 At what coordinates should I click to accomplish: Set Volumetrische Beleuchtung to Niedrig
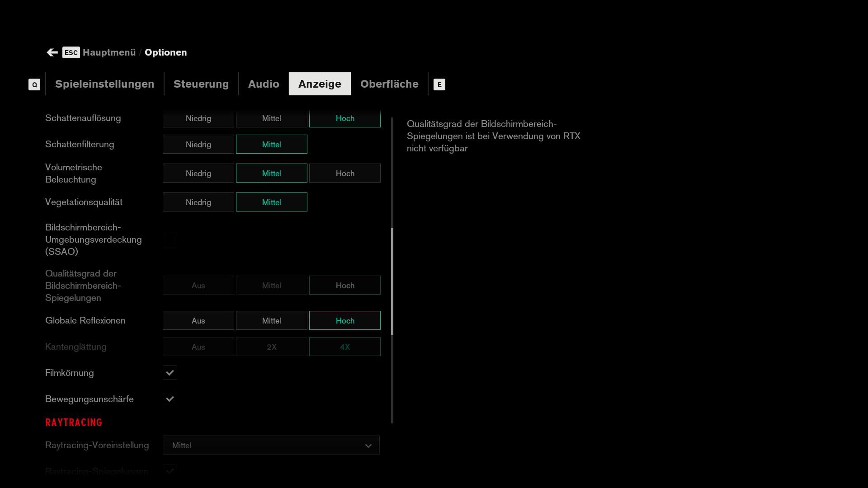tap(198, 174)
